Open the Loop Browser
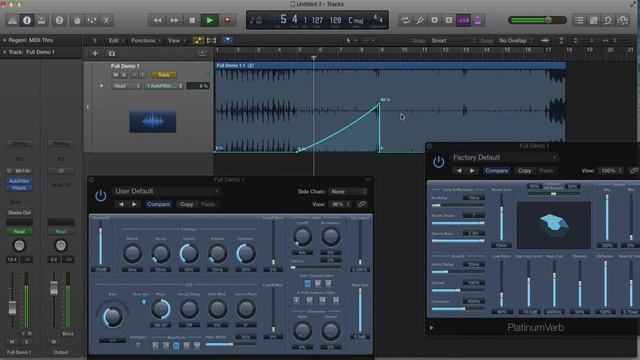The image size is (640, 360). coord(608,20)
